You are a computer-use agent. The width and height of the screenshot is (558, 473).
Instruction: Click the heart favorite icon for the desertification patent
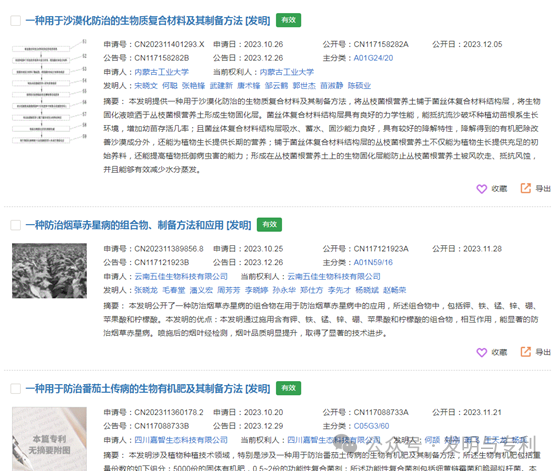click(481, 189)
